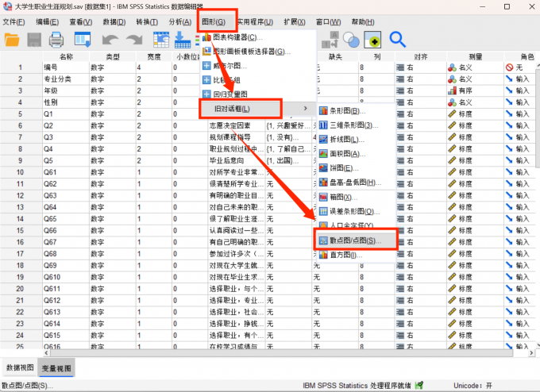Open the 右 alignment cell for 性别
Image resolution: width=540 pixels, height=392 pixels.
421,102
